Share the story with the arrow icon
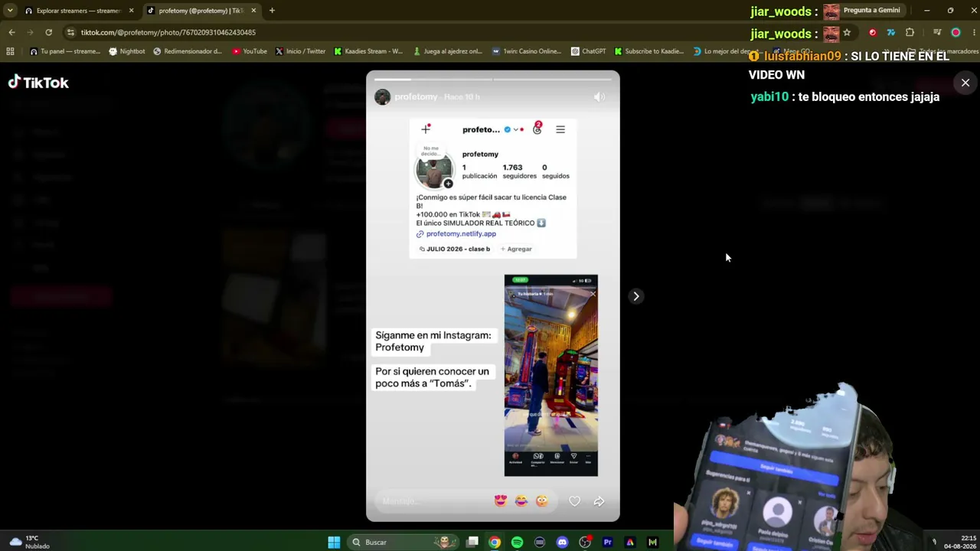The width and height of the screenshot is (980, 551). point(599,501)
